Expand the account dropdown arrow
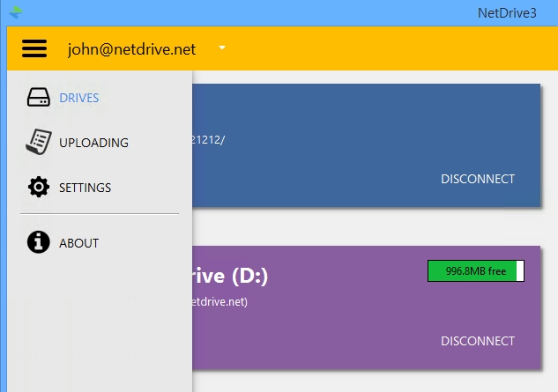This screenshot has width=558, height=392. (x=223, y=48)
